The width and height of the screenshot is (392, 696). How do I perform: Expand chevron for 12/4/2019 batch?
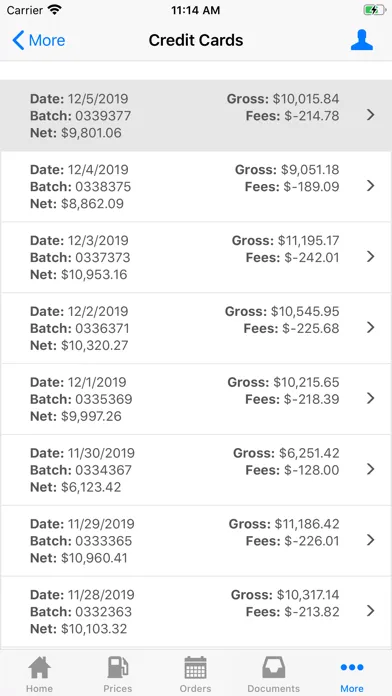[x=371, y=186]
